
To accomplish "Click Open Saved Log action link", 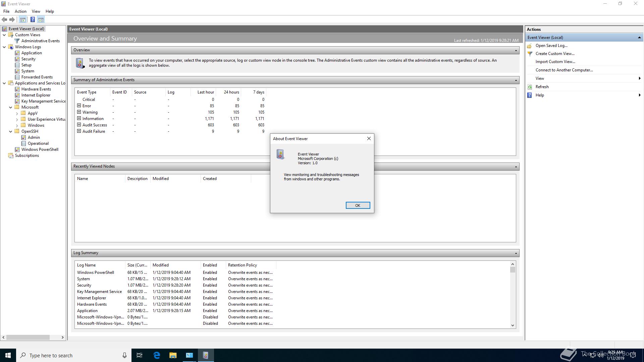I will click(x=551, y=46).
